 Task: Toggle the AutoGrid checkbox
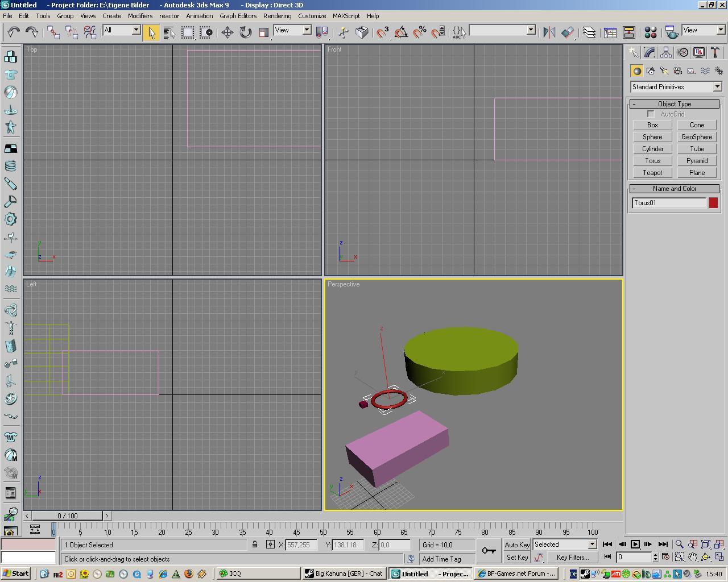[651, 114]
